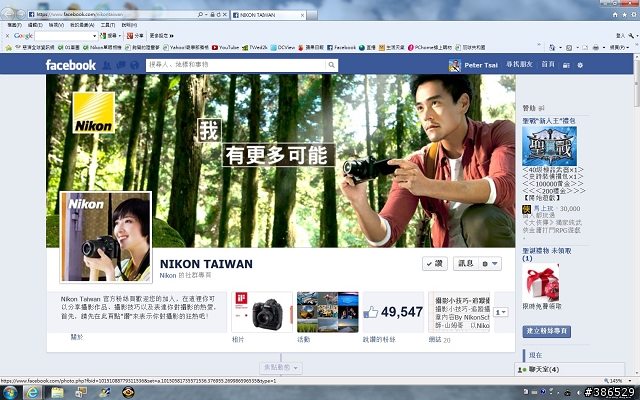Click in the Facebook search input field

pyautogui.click(x=236, y=65)
